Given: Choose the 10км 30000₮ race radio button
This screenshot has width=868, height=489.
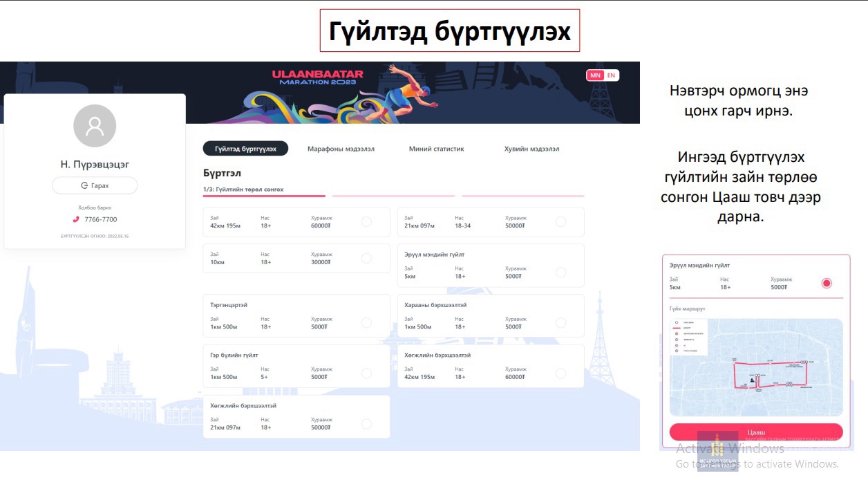Looking at the screenshot, I should (x=366, y=258).
